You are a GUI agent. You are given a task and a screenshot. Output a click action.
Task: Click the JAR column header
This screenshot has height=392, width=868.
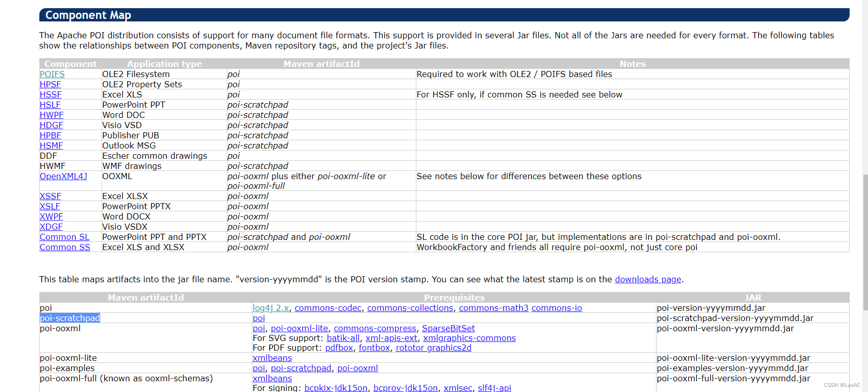(x=753, y=298)
